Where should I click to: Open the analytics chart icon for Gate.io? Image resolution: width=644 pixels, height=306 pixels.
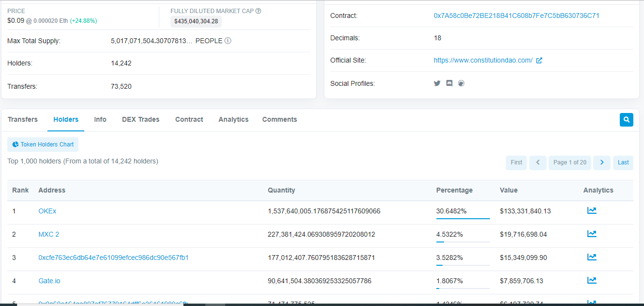point(591,280)
